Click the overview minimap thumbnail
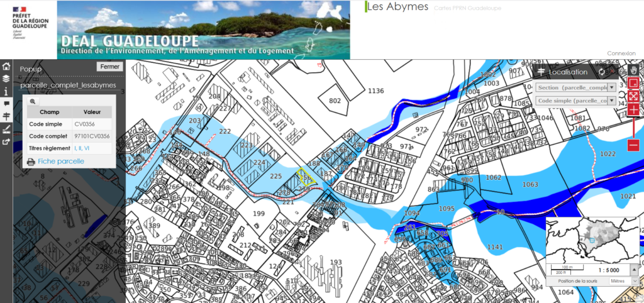The image size is (644, 303). [592, 241]
